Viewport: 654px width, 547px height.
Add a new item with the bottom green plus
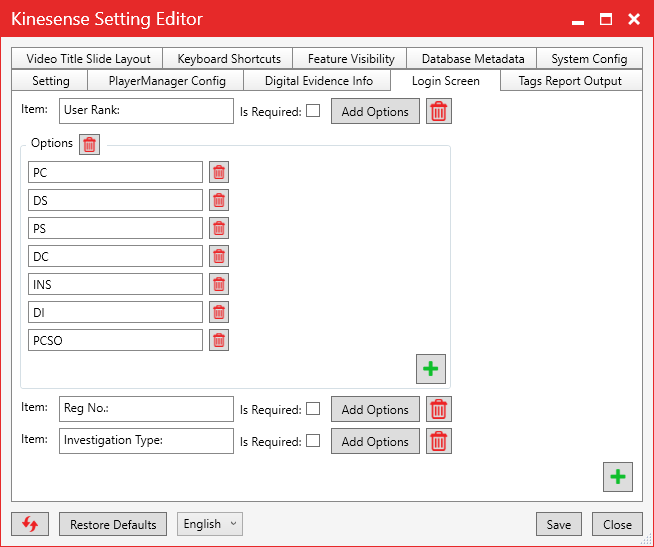coord(617,476)
